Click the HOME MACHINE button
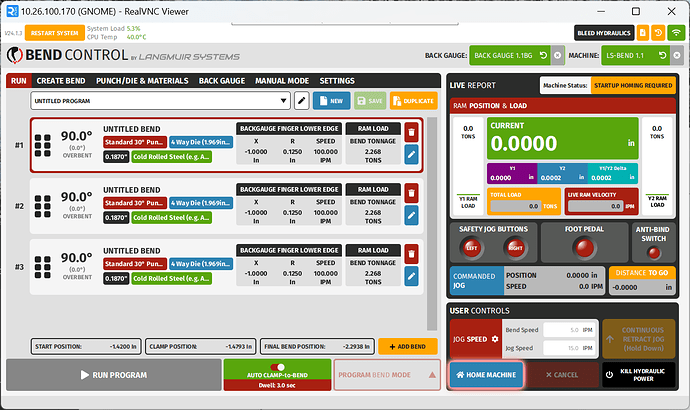 [486, 375]
